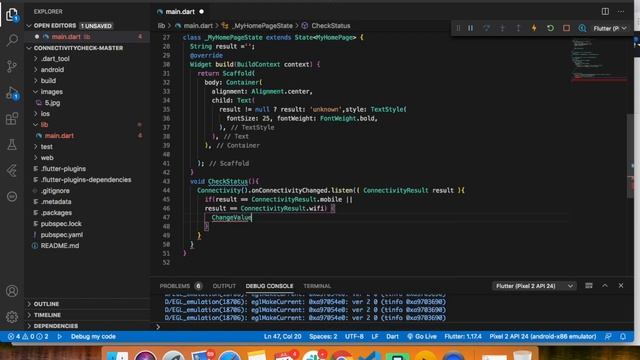
Task: Click Ln 47, Col 20 cursor position
Action: 282,336
